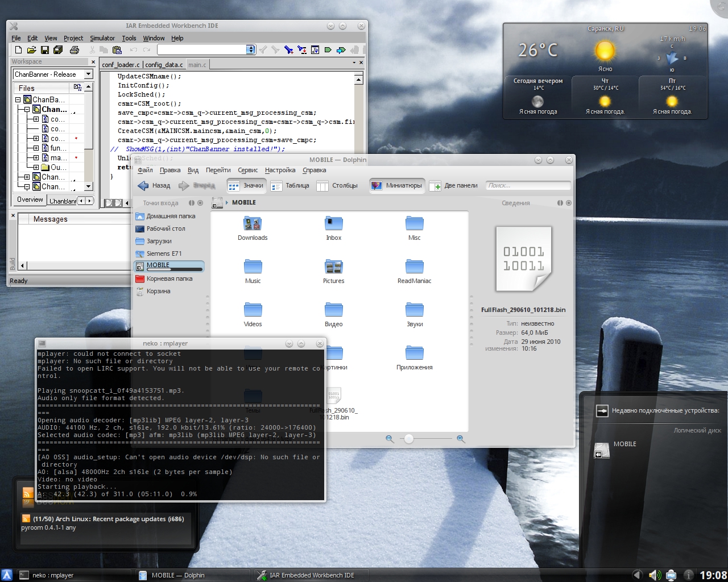
Task: Select FullFlash_290610_101218.bin file in Dolphin
Action: 334,404
